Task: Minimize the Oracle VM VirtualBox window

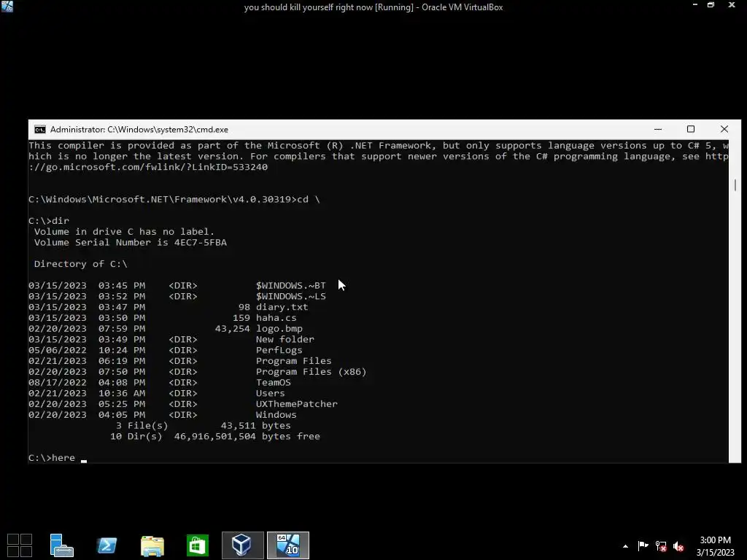Action: [x=695, y=5]
